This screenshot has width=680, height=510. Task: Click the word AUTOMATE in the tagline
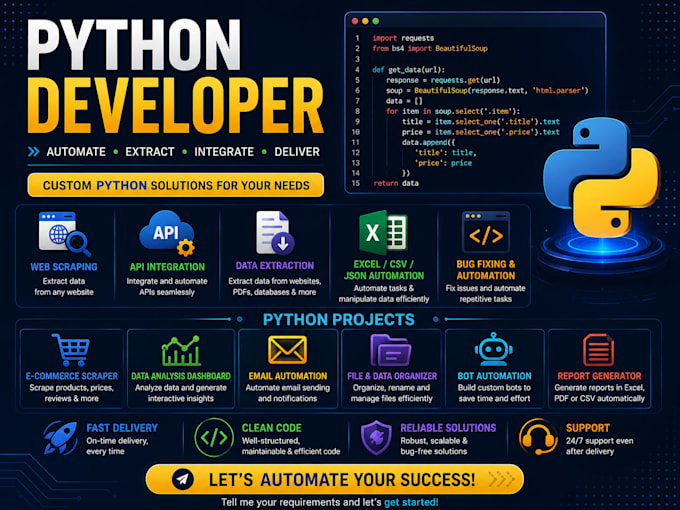tap(76, 152)
